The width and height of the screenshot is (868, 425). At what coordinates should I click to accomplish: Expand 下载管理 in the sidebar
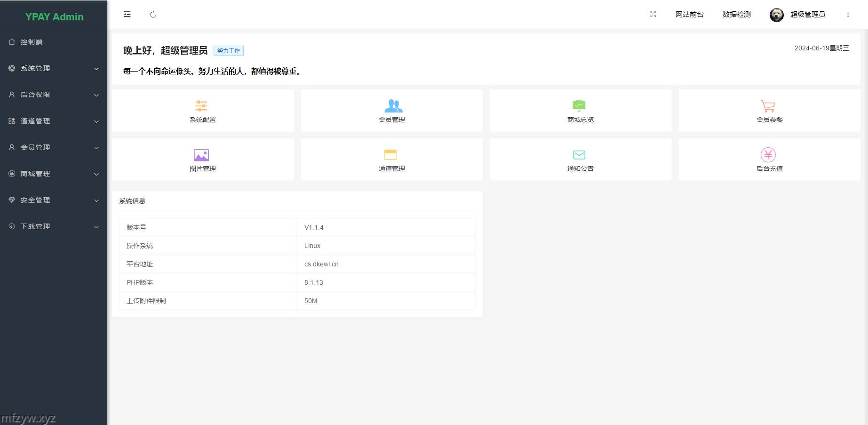[x=54, y=226]
